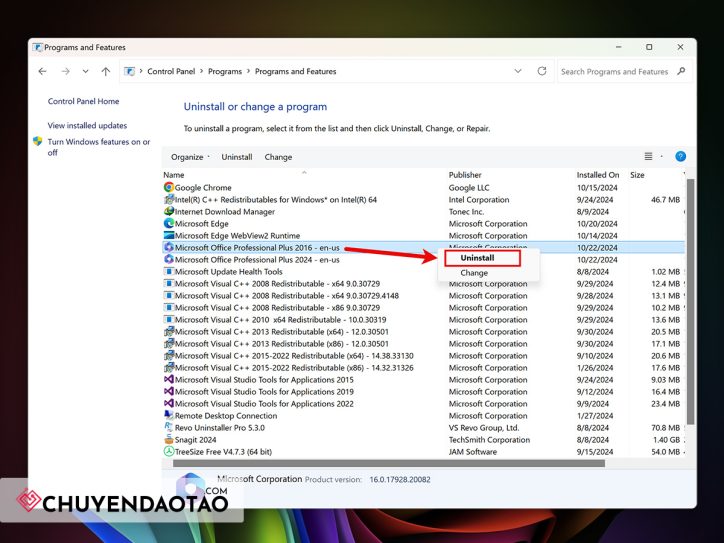The height and width of the screenshot is (543, 724).
Task: Select the Revo Uninstaller Pro icon
Action: pyautogui.click(x=169, y=427)
